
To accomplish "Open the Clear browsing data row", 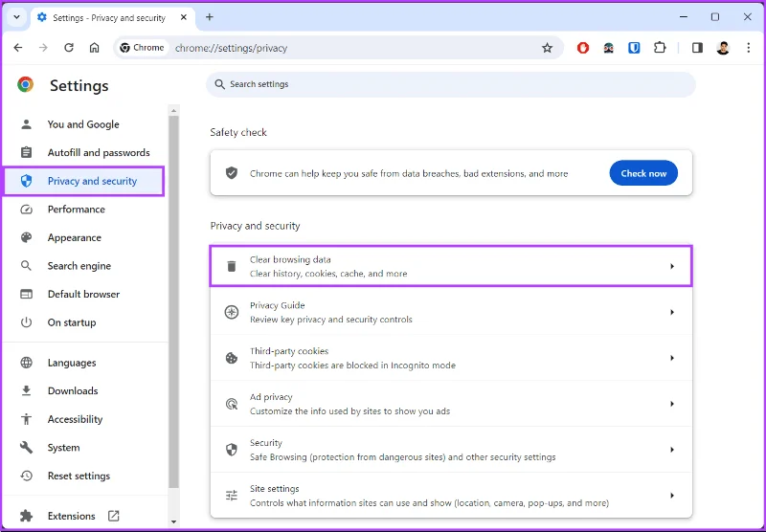I will (x=451, y=266).
